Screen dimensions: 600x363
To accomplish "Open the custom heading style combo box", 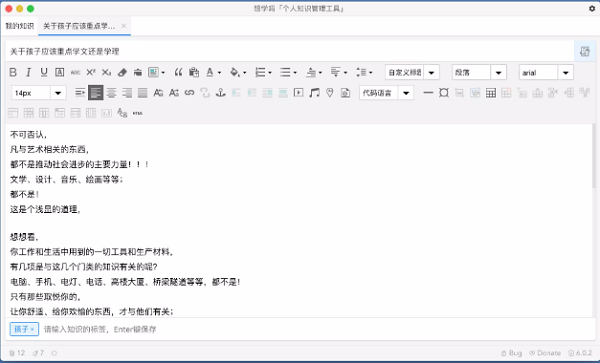I will [412, 72].
